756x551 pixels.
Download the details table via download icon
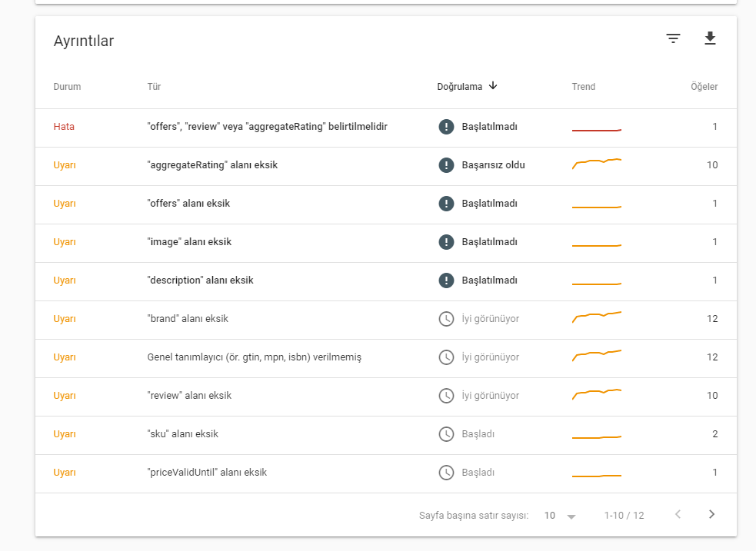(x=710, y=38)
